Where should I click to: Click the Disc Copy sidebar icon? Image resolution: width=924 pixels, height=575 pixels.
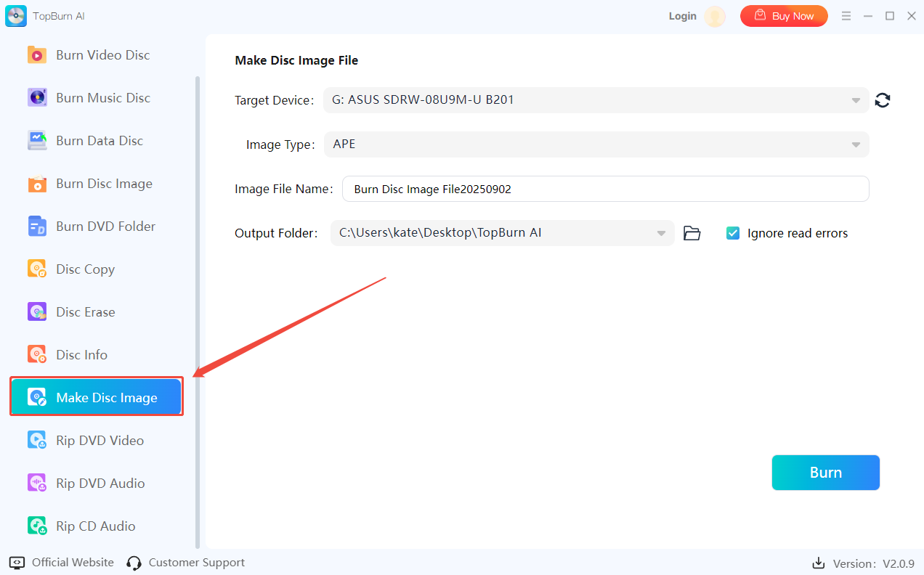click(36, 269)
